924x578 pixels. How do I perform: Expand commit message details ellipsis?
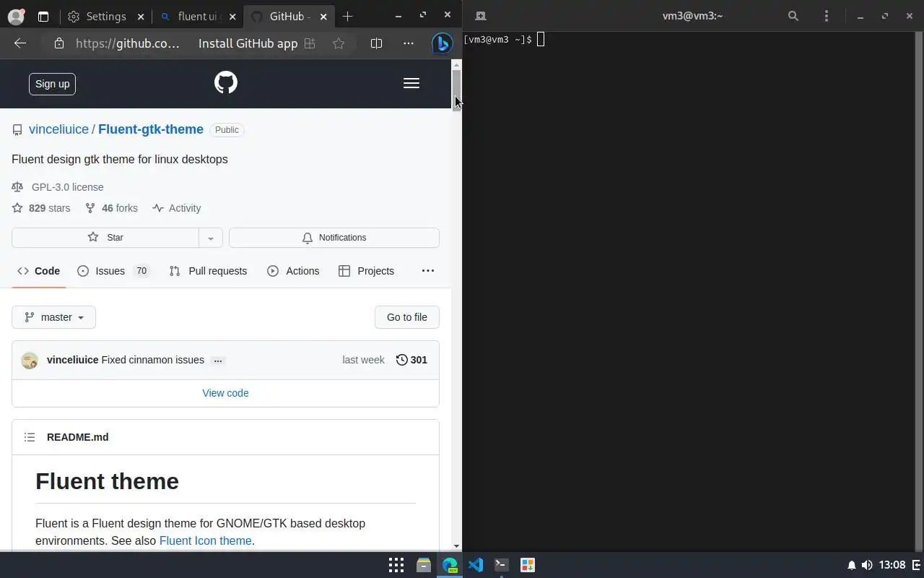click(x=218, y=361)
